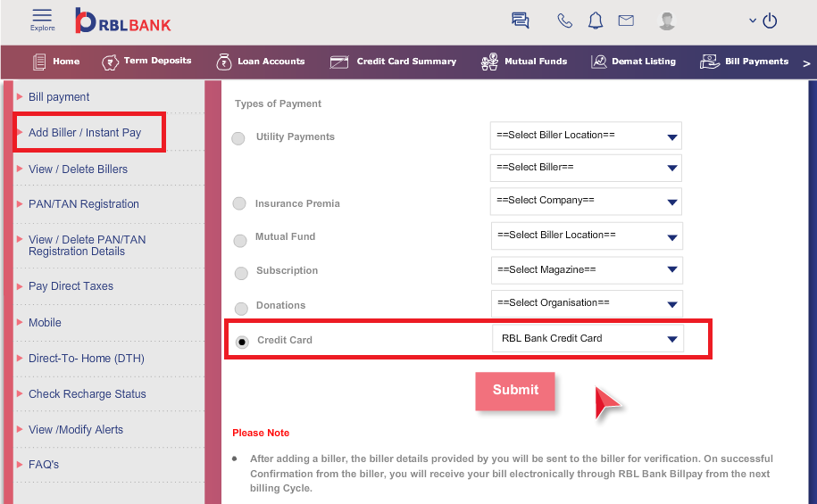Open the Explore hamburger menu

point(42,20)
